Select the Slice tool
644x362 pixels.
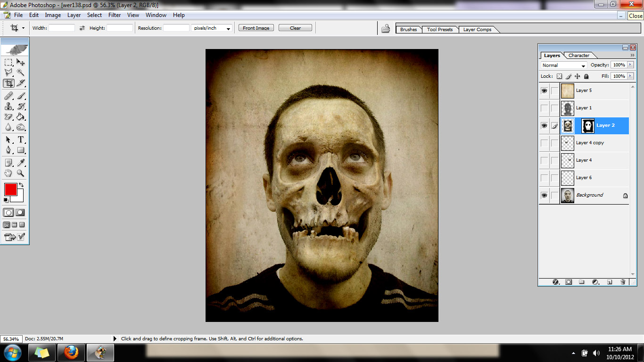[x=21, y=83]
